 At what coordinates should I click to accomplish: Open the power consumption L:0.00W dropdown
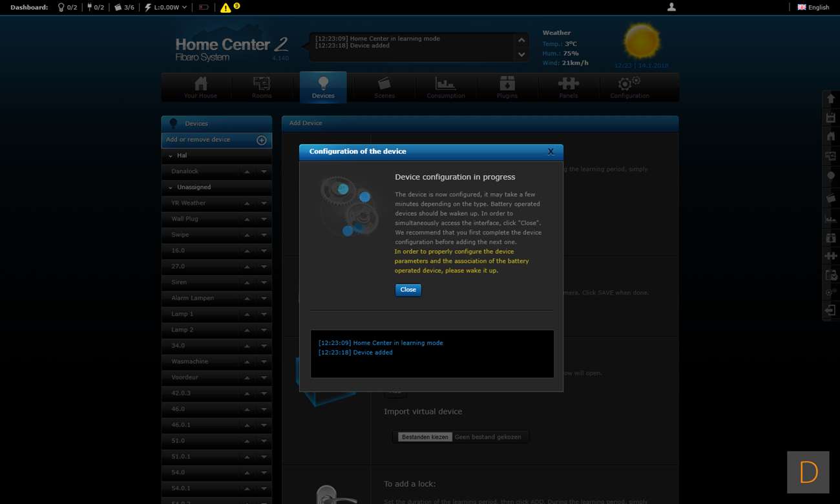click(165, 7)
